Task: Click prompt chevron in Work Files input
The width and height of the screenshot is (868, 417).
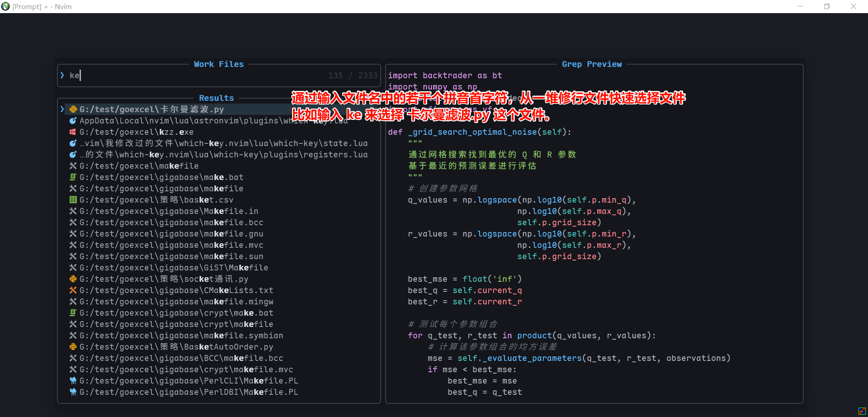Action: [x=62, y=76]
